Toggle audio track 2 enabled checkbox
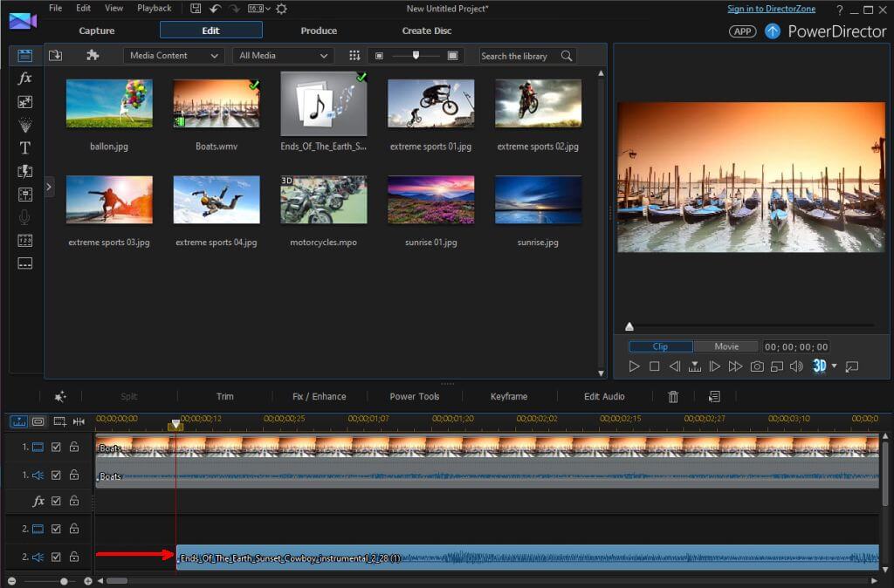 click(x=56, y=557)
